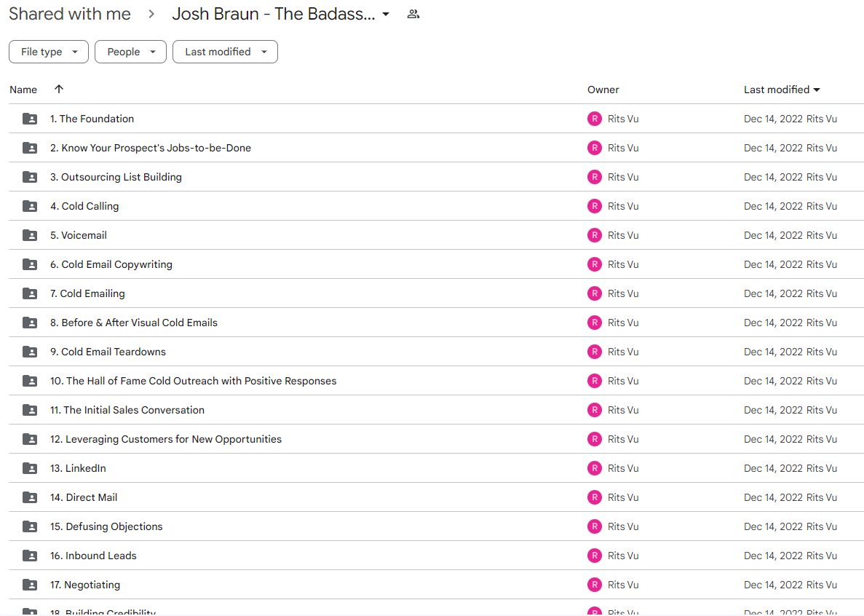Click folder icon for 11. The Initial Sales Conversation
This screenshot has height=616, width=864.
pos(30,410)
